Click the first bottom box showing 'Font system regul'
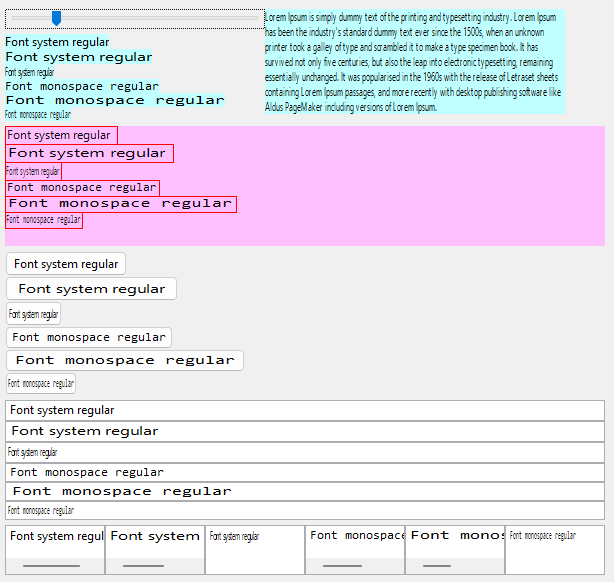The width and height of the screenshot is (614, 582). [55, 538]
